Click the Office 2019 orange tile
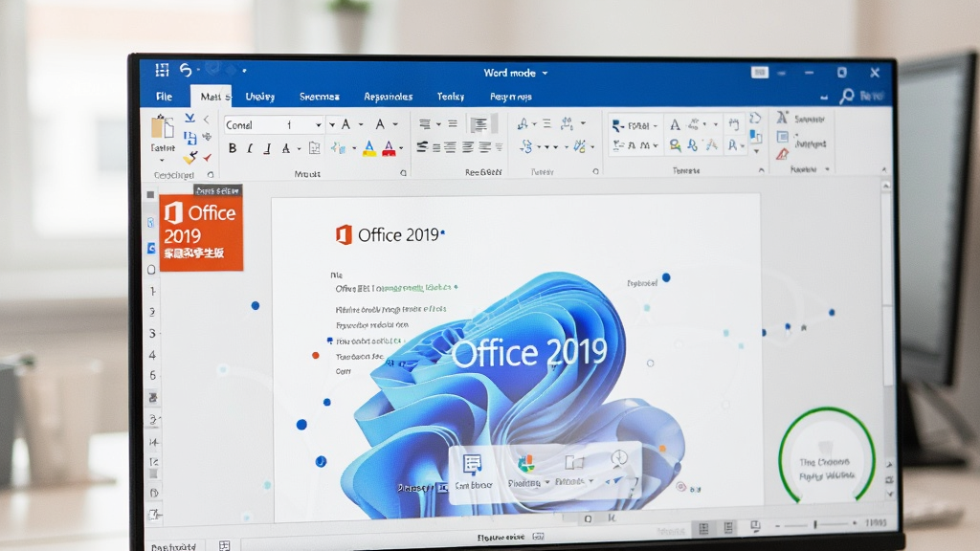This screenshot has width=980, height=551. click(x=201, y=232)
